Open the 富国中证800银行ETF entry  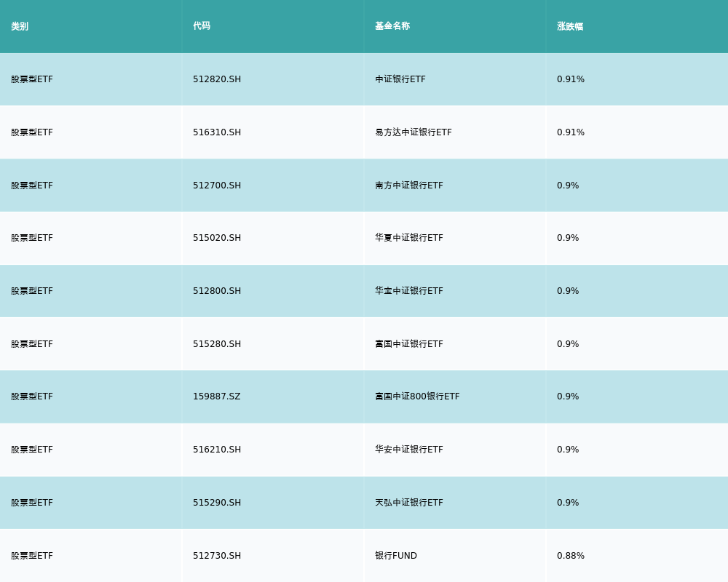(417, 396)
